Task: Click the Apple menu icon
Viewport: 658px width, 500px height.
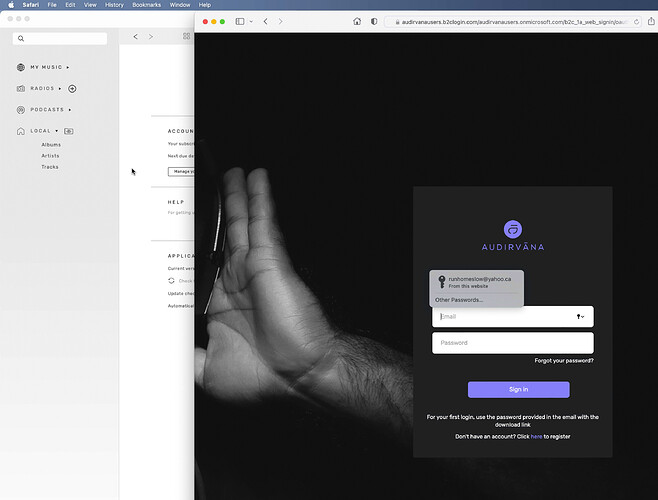Action: pyautogui.click(x=11, y=5)
